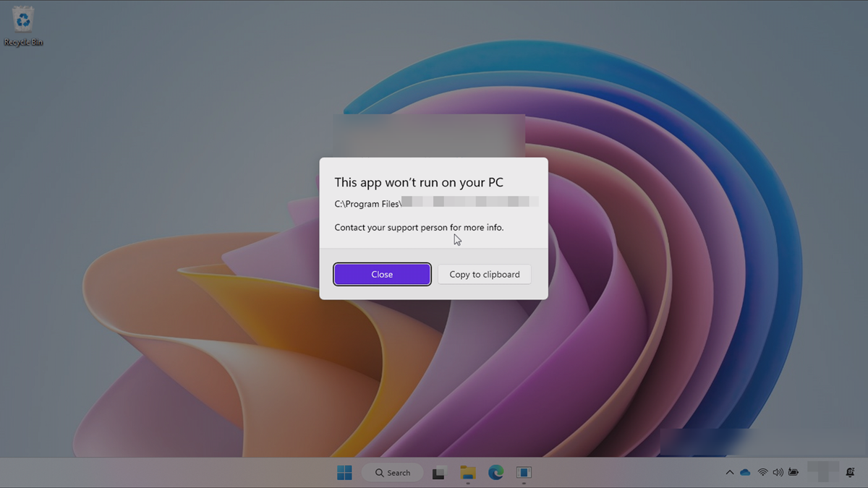Click Copy to clipboard
The height and width of the screenshot is (488, 868).
(x=484, y=274)
